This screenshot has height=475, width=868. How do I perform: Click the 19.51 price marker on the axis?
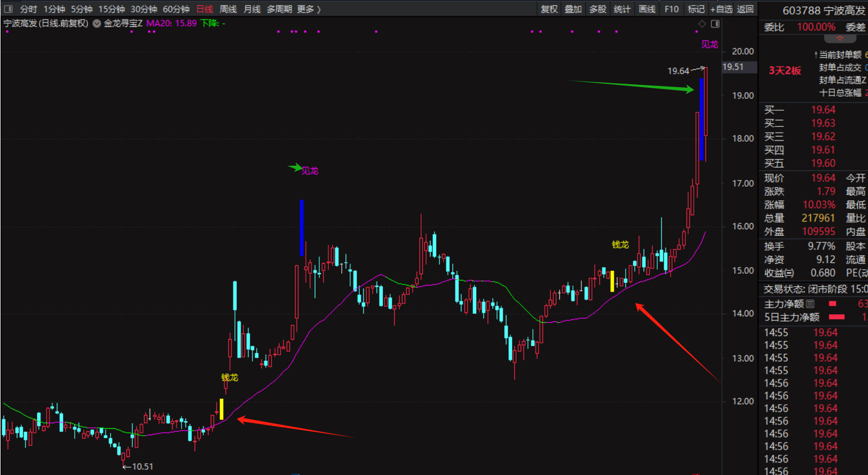pos(733,67)
